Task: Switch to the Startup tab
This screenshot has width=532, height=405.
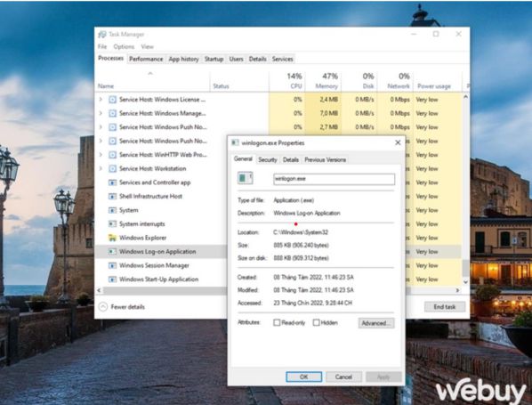Action: (x=214, y=59)
